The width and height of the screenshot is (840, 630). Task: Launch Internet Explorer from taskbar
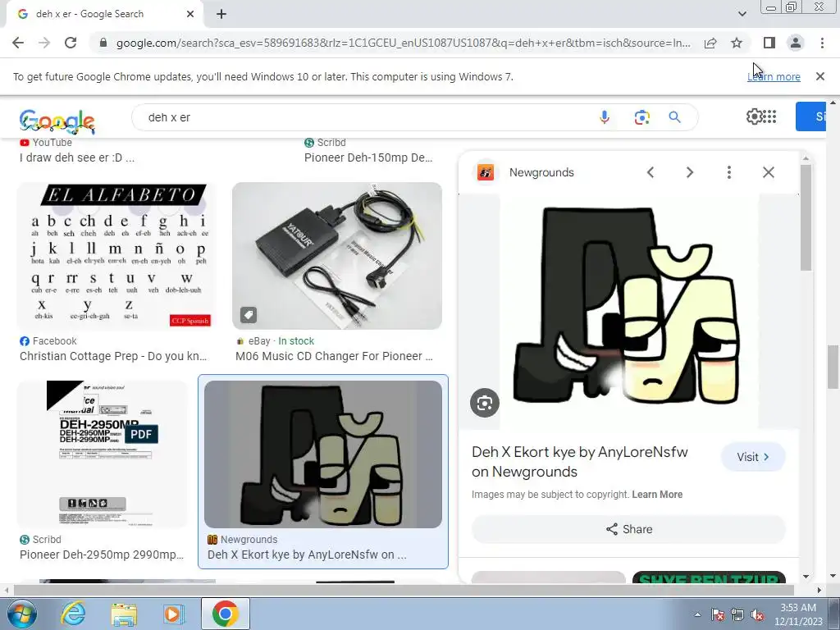73,614
